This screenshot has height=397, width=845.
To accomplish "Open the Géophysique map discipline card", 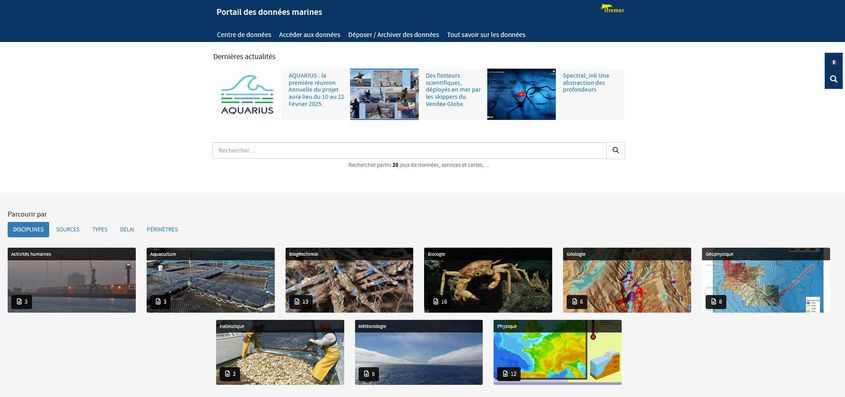I will point(766,280).
